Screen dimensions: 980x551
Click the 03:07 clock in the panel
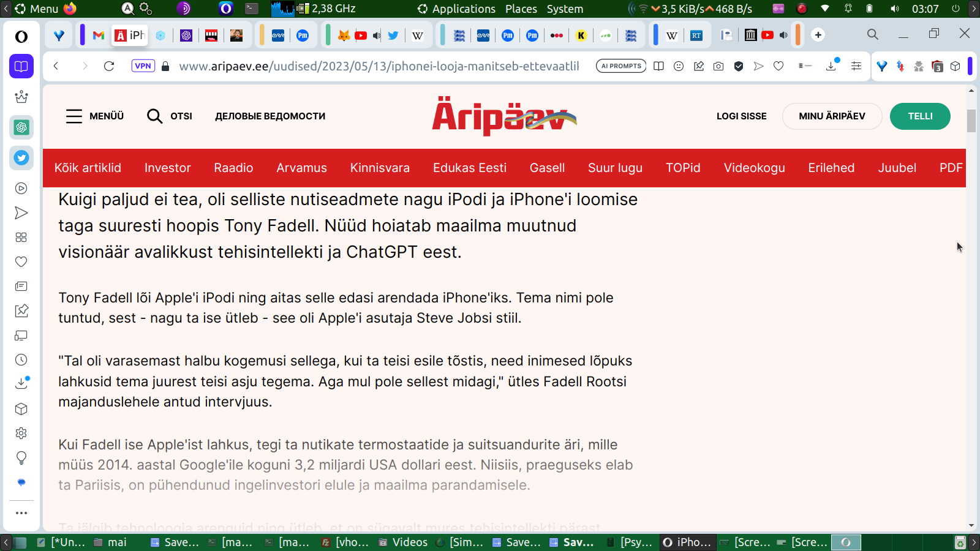pyautogui.click(x=925, y=9)
